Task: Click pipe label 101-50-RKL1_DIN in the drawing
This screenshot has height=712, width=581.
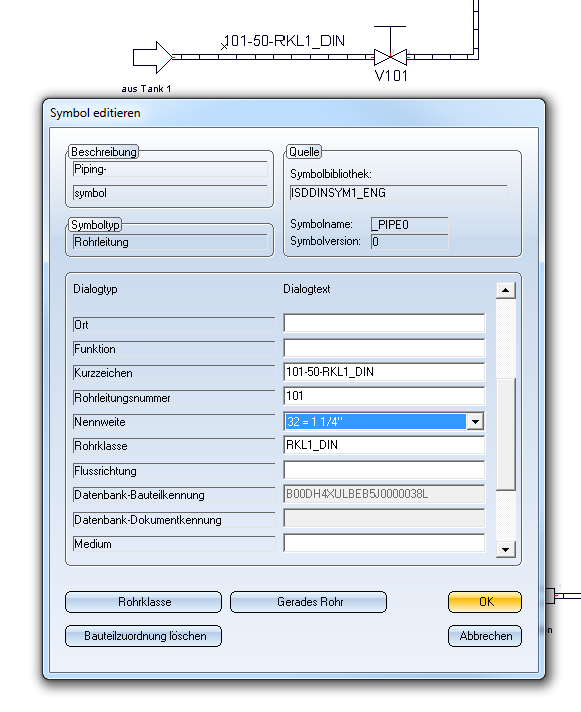Action: tap(285, 41)
